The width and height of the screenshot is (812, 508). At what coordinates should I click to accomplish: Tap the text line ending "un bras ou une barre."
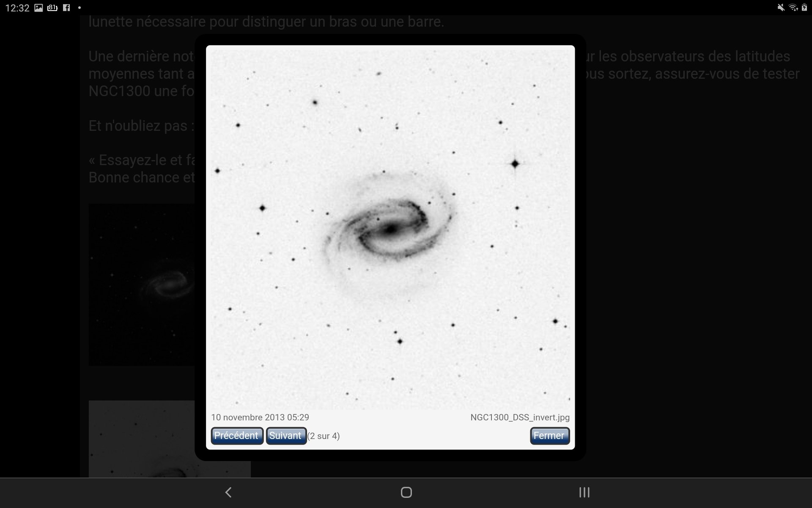click(x=266, y=22)
